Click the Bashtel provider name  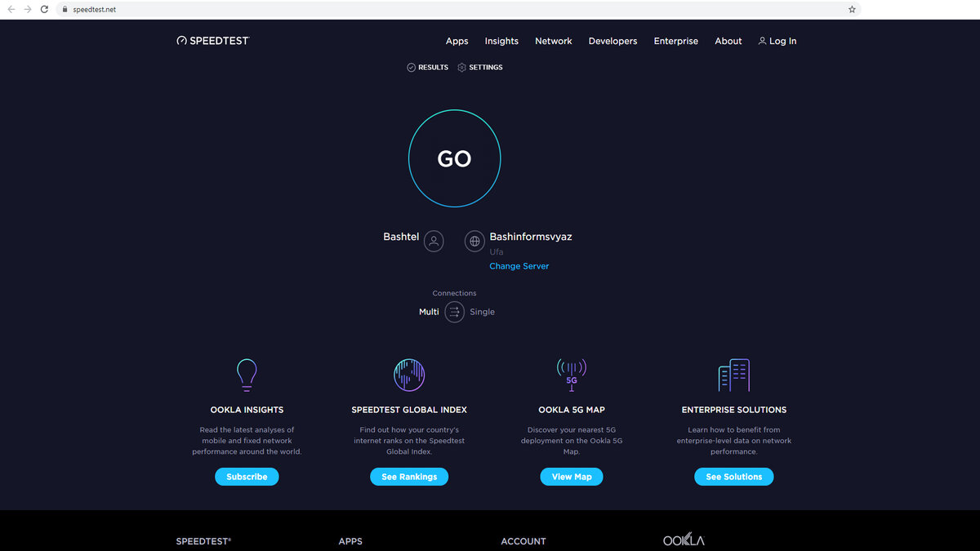pyautogui.click(x=401, y=237)
